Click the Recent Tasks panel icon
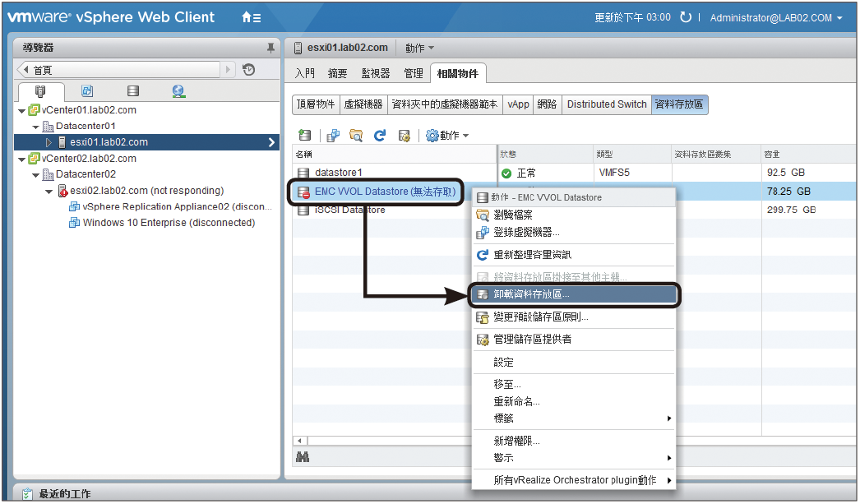The width and height of the screenshot is (860, 504). 27,494
